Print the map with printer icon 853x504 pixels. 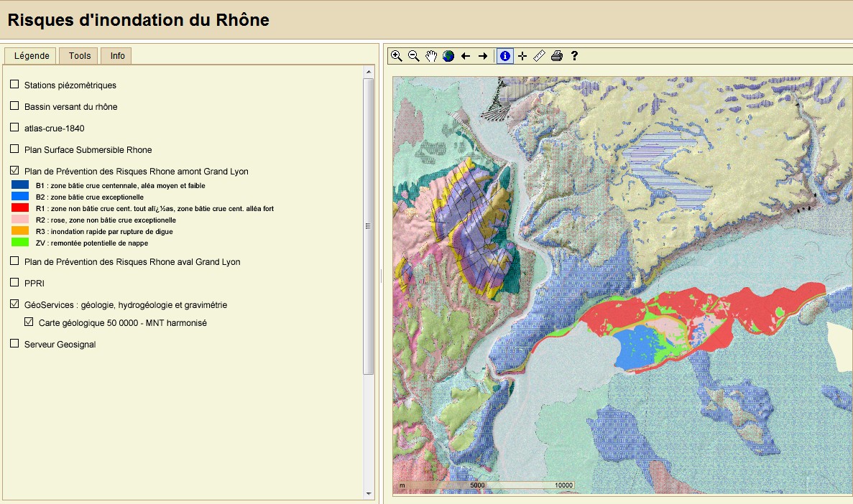(x=557, y=56)
